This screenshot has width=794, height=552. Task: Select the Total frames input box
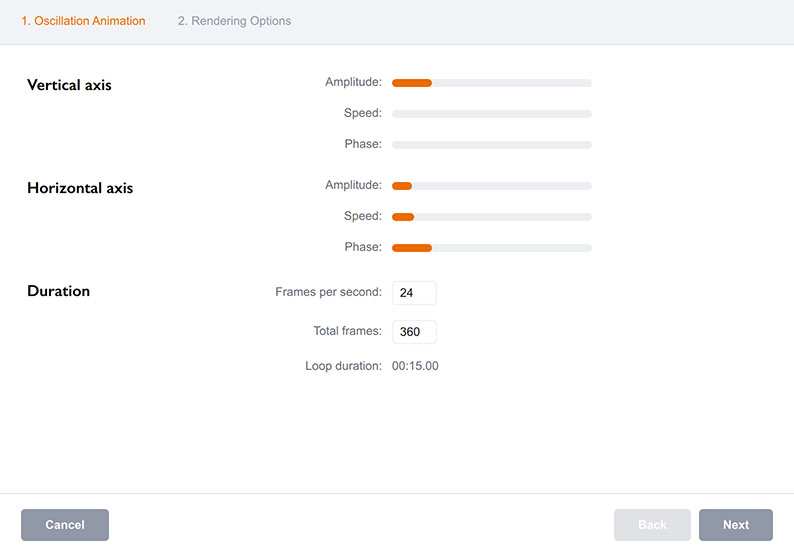[x=414, y=332]
